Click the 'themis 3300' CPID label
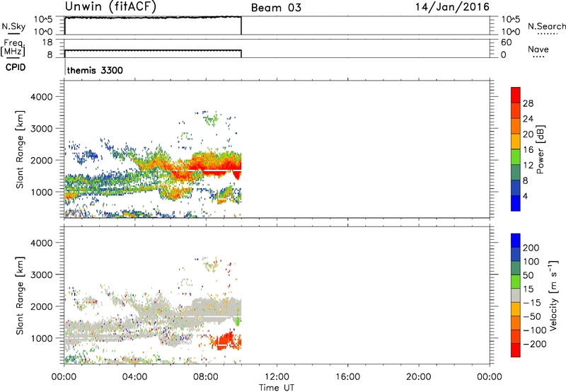This screenshot has height=392, width=566. (x=95, y=70)
